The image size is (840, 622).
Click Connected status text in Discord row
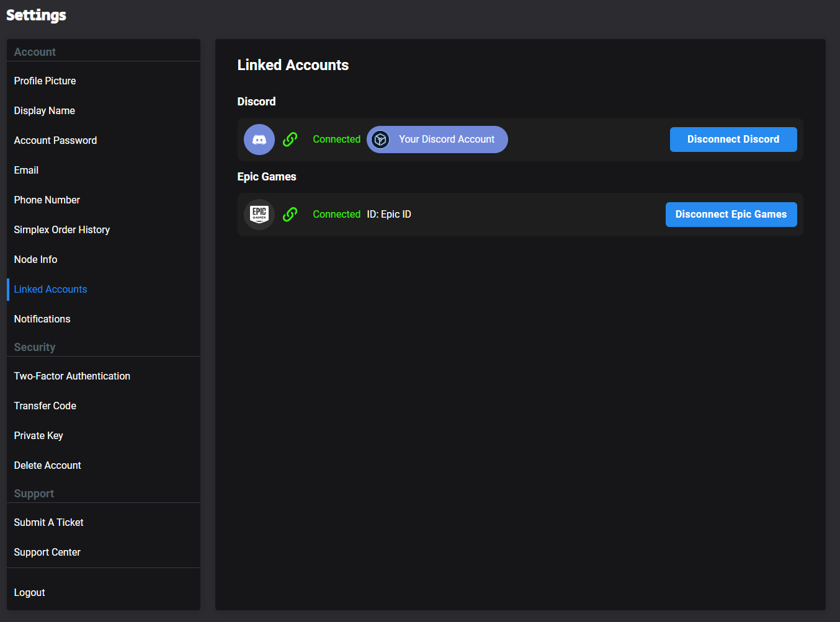click(336, 140)
